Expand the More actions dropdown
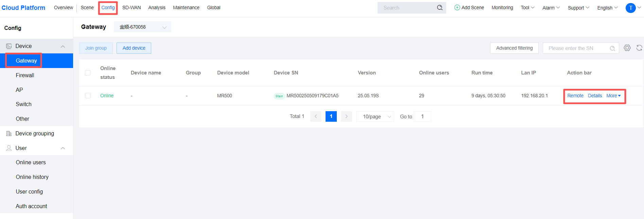 pyautogui.click(x=613, y=96)
